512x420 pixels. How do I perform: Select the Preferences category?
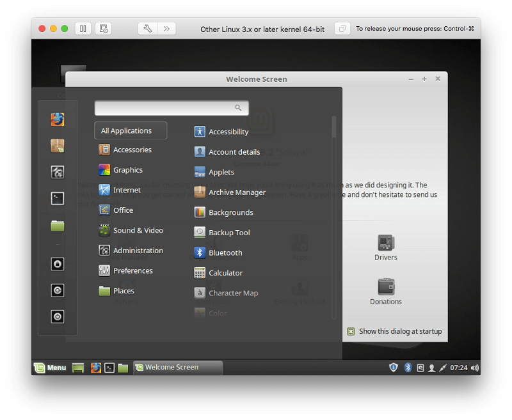pos(125,270)
